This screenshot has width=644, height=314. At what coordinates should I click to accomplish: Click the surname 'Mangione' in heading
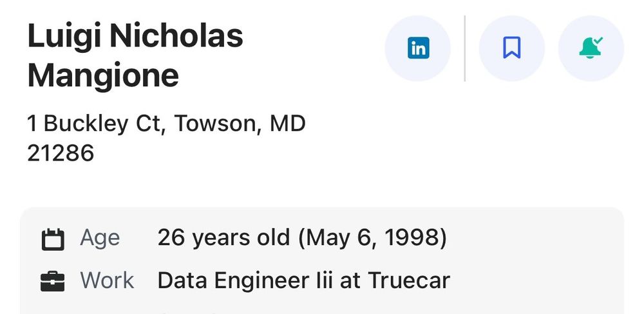(103, 76)
